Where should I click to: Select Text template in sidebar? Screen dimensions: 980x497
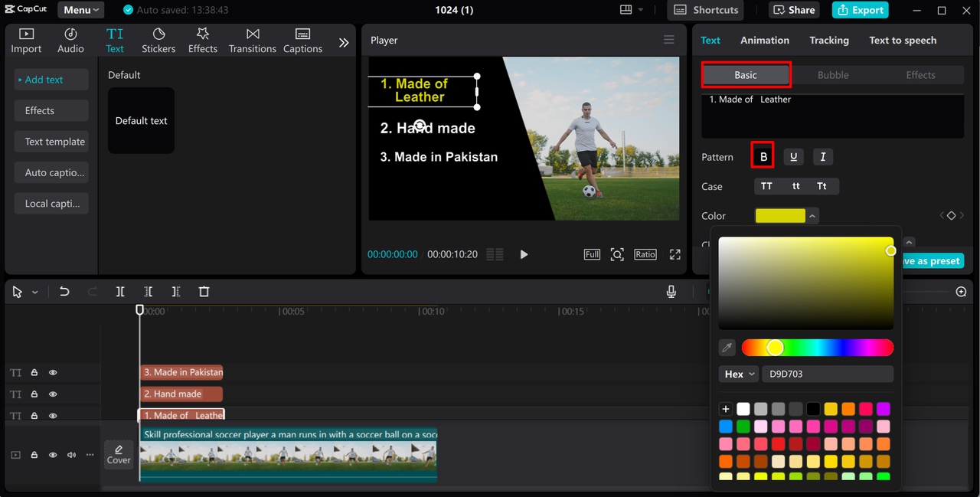click(x=51, y=142)
